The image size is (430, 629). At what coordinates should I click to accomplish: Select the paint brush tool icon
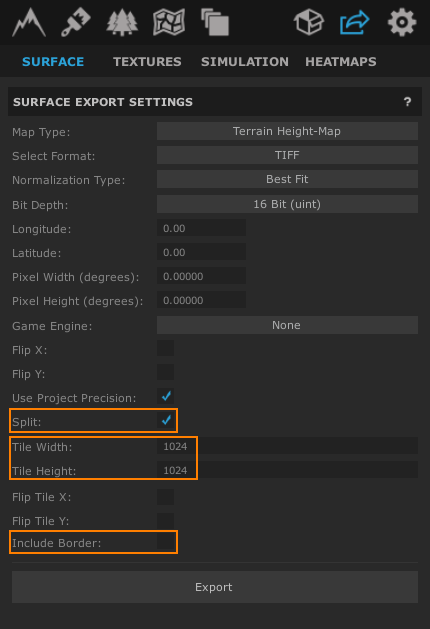point(75,22)
